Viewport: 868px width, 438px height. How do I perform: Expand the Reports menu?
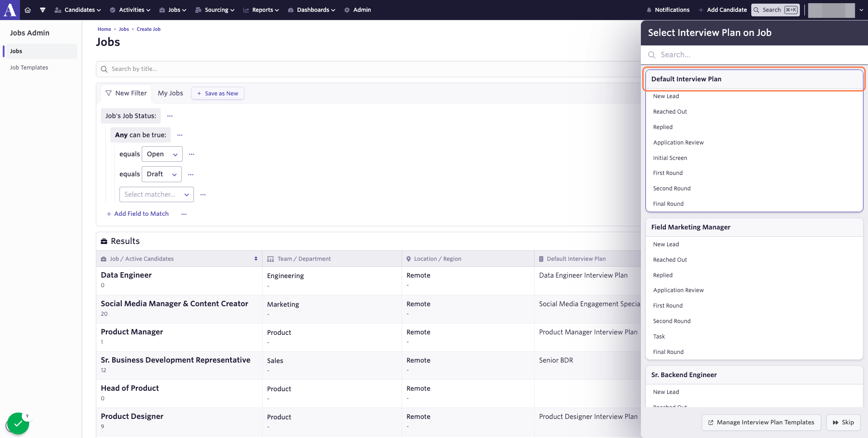coord(261,10)
